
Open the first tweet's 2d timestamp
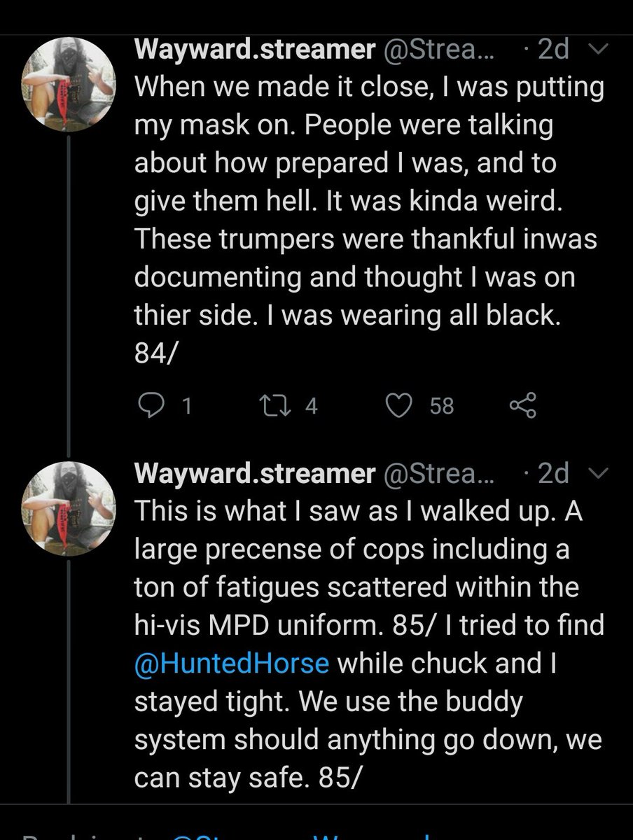tap(551, 48)
